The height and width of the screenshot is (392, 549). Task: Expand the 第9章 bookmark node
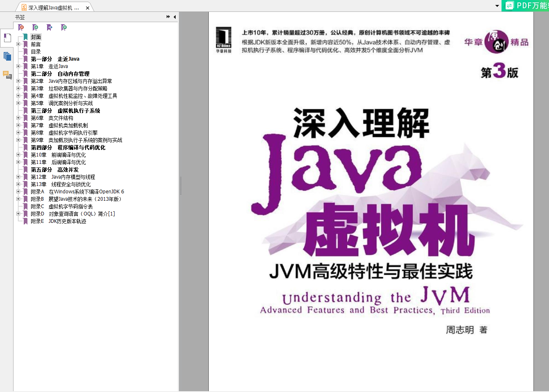coord(18,140)
